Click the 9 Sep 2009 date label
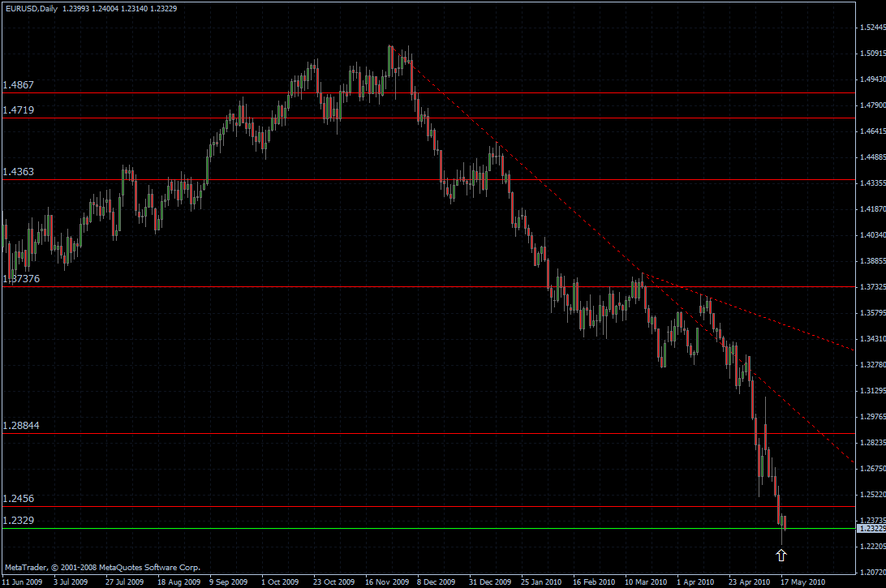 [228, 582]
